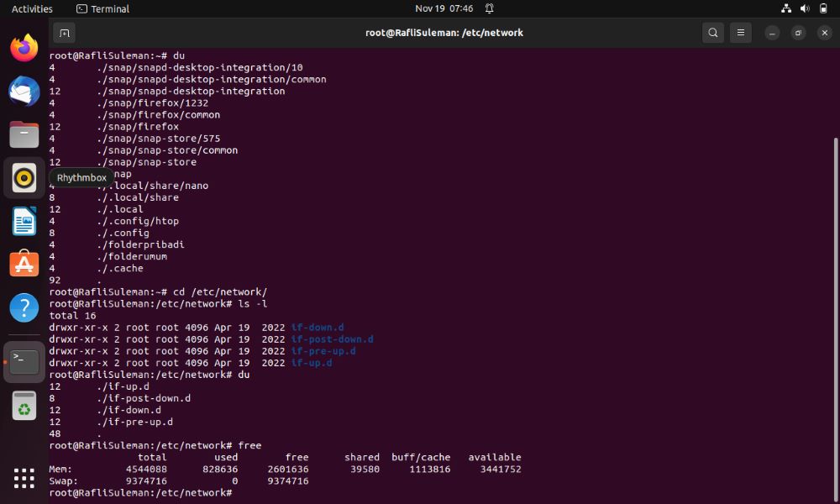Open the clock showing Nov 19 07:46
The width and height of the screenshot is (840, 504).
444,8
